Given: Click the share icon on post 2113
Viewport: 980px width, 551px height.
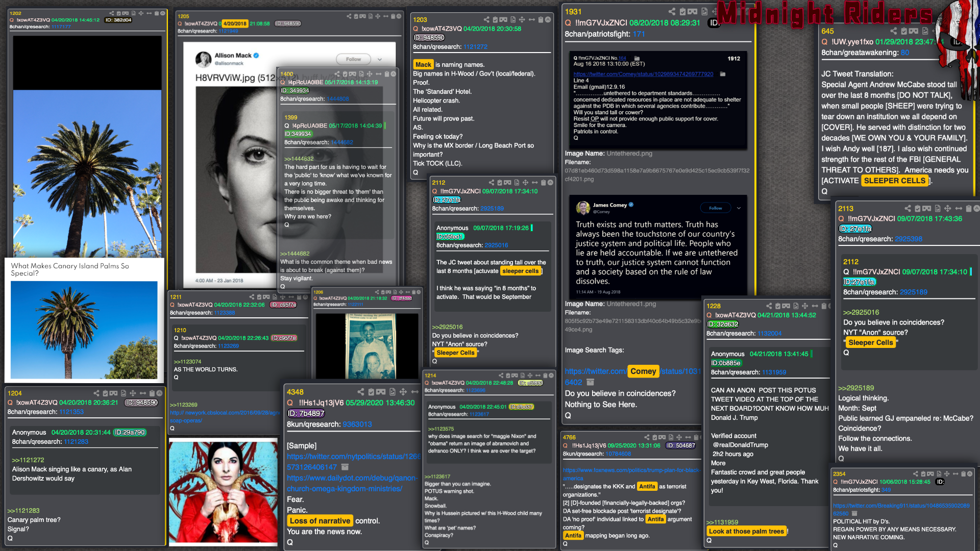Looking at the screenshot, I should [908, 208].
